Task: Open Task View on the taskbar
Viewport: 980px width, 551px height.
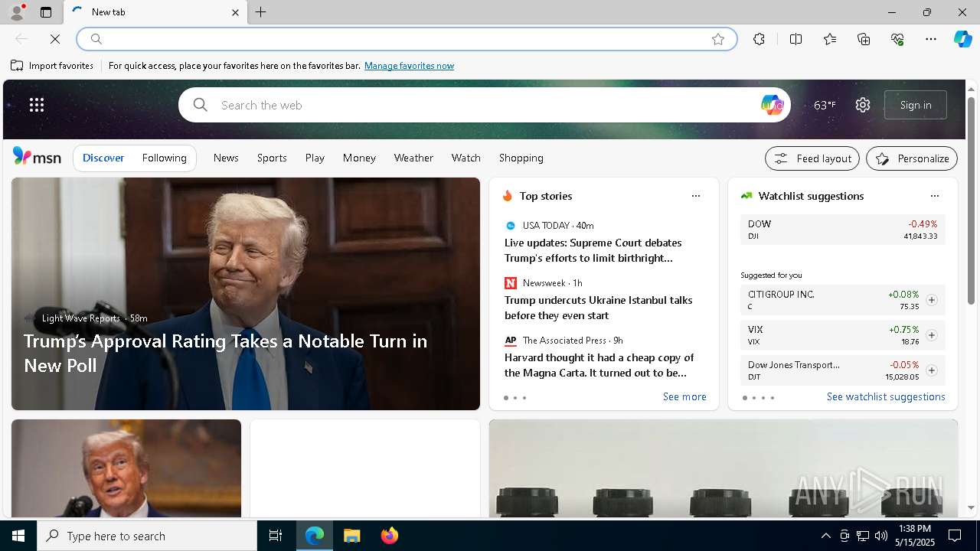Action: pyautogui.click(x=276, y=536)
